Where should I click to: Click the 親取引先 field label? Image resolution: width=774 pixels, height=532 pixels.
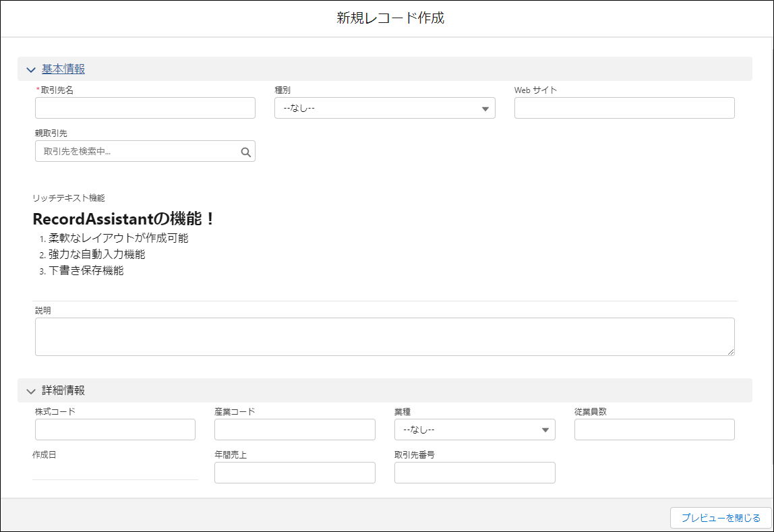coord(51,134)
